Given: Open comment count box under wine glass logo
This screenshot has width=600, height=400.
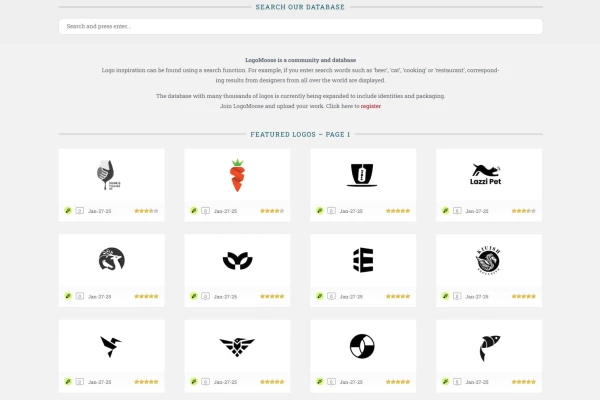Looking at the screenshot, I should click(x=80, y=211).
